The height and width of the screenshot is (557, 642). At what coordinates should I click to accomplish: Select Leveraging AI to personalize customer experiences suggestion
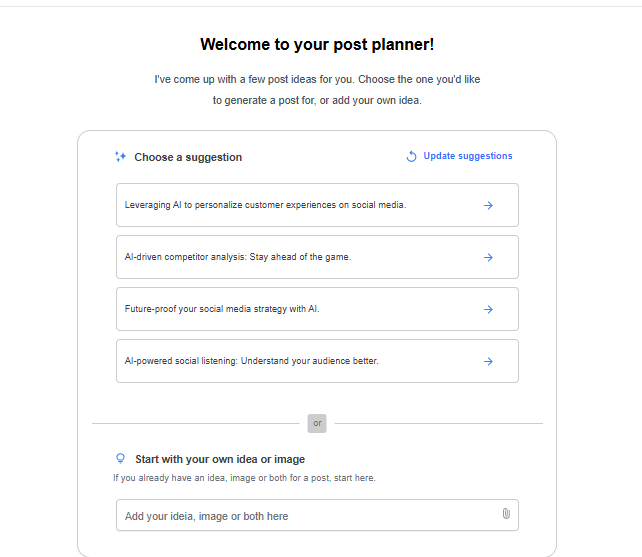click(x=266, y=205)
